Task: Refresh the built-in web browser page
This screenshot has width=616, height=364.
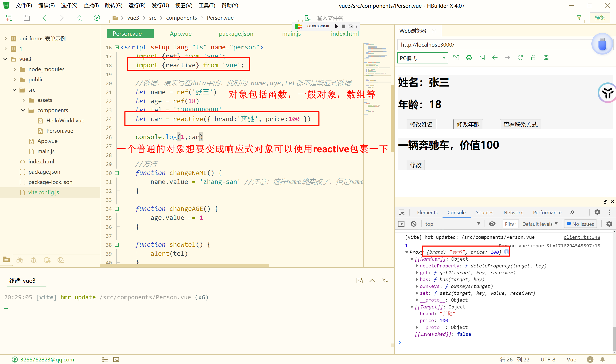Action: [x=520, y=58]
